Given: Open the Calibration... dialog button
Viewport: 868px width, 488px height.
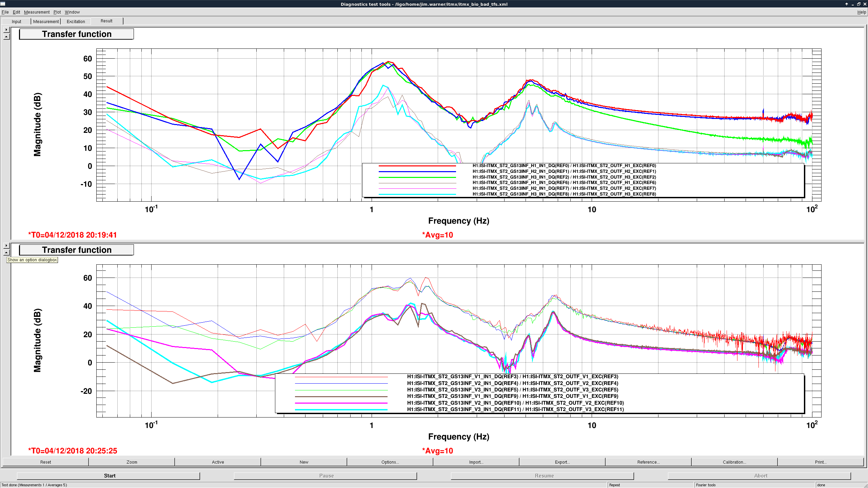Looking at the screenshot, I should 734,462.
